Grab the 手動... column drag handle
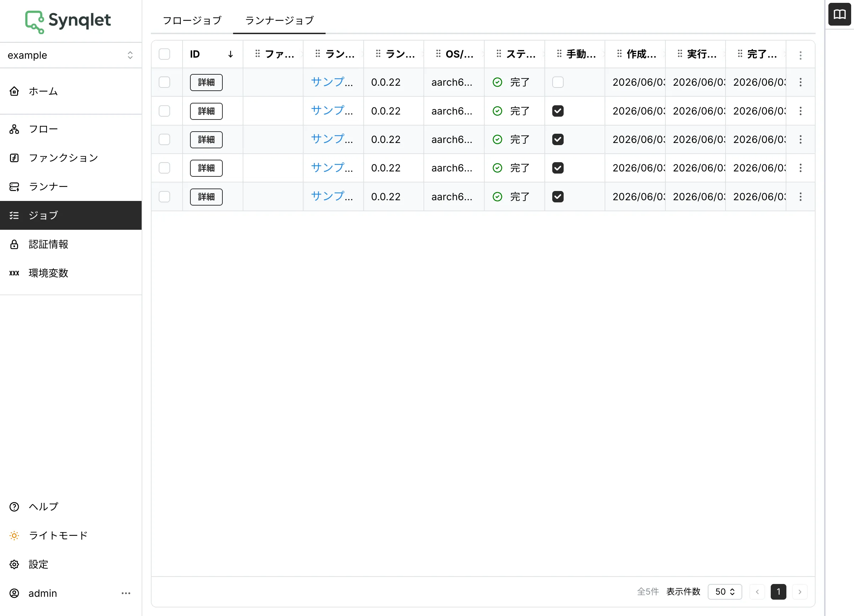The height and width of the screenshot is (616, 854). [x=559, y=54]
